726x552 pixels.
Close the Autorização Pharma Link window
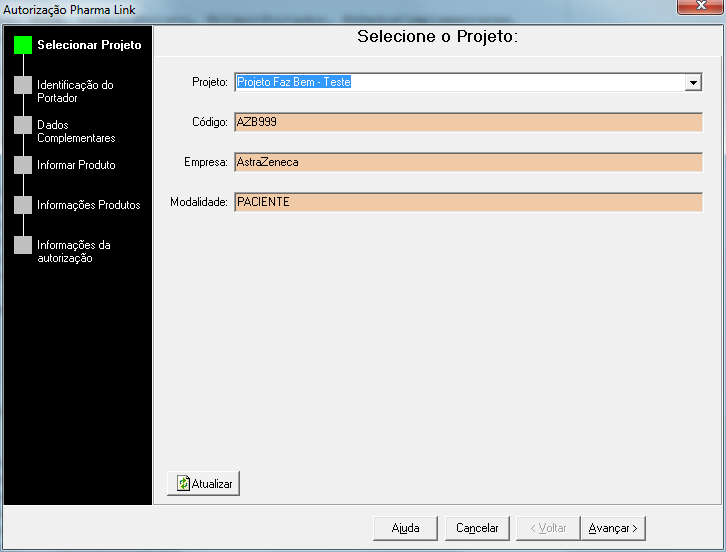[701, 6]
